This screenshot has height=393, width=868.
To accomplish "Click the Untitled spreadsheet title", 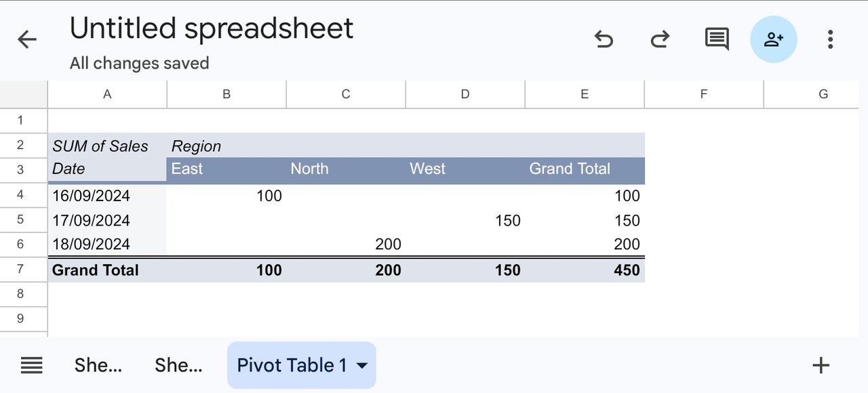I will pyautogui.click(x=212, y=28).
